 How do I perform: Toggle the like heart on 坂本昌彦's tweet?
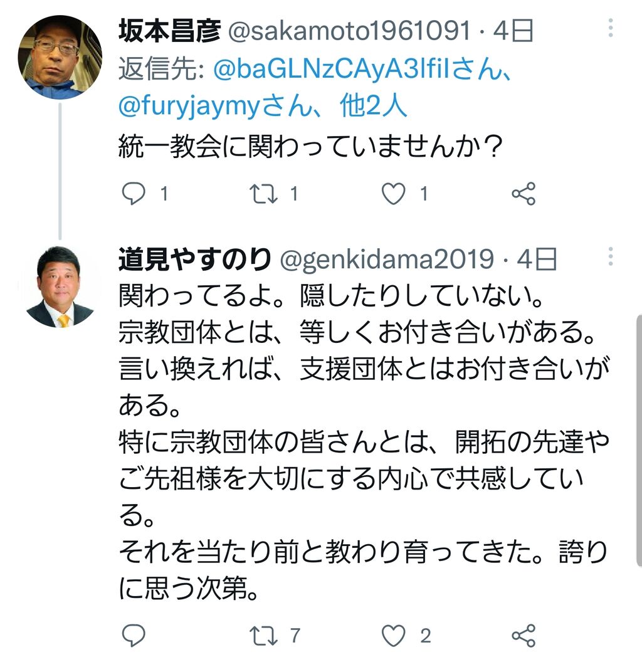point(394,195)
